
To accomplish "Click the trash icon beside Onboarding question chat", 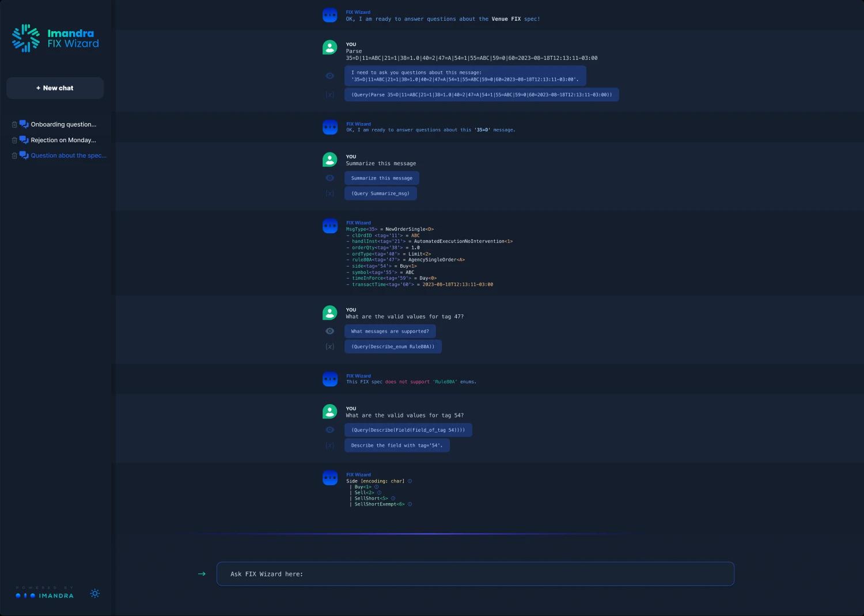I will pyautogui.click(x=14, y=124).
